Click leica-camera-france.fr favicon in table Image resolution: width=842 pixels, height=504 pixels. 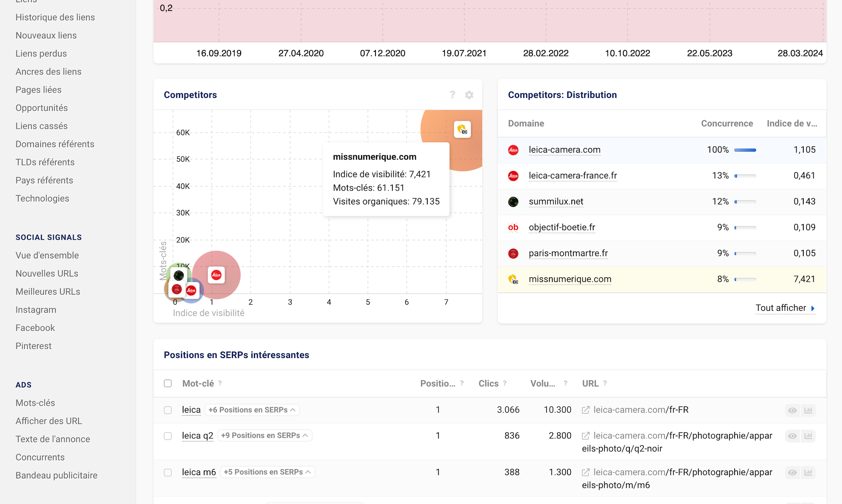513,176
